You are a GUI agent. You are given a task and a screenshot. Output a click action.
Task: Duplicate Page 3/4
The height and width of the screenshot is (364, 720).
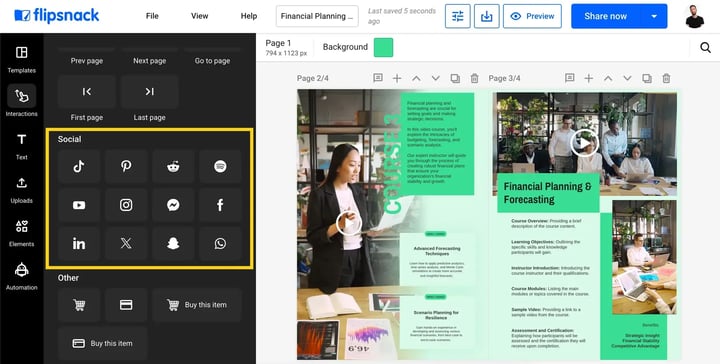click(x=647, y=78)
